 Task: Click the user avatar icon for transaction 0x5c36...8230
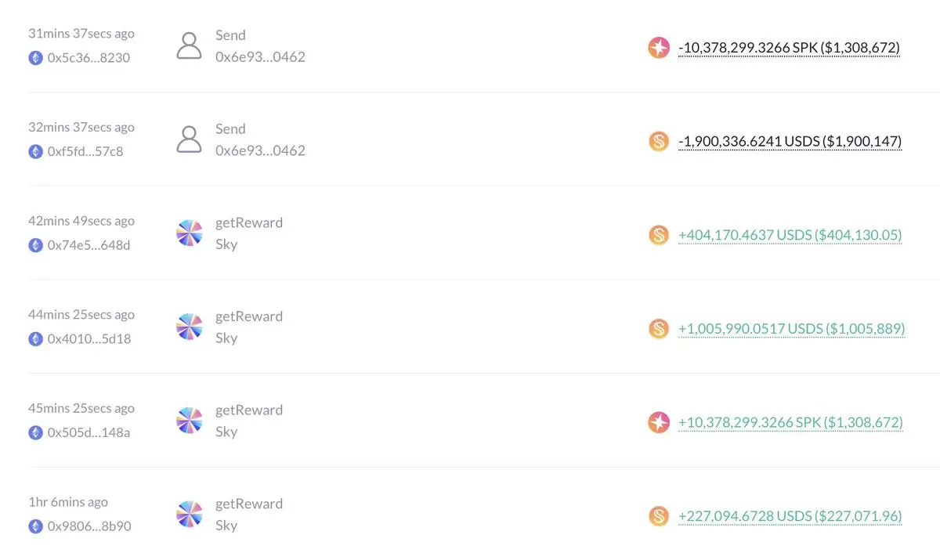tap(189, 46)
